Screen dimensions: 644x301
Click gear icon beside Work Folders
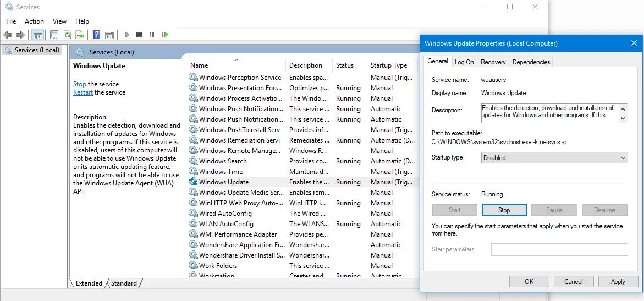pyautogui.click(x=194, y=266)
